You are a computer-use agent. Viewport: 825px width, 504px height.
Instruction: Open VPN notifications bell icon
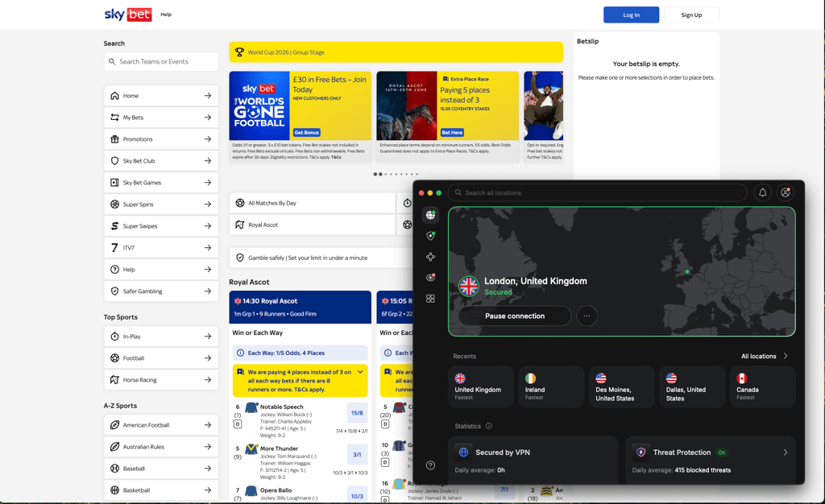(x=762, y=193)
